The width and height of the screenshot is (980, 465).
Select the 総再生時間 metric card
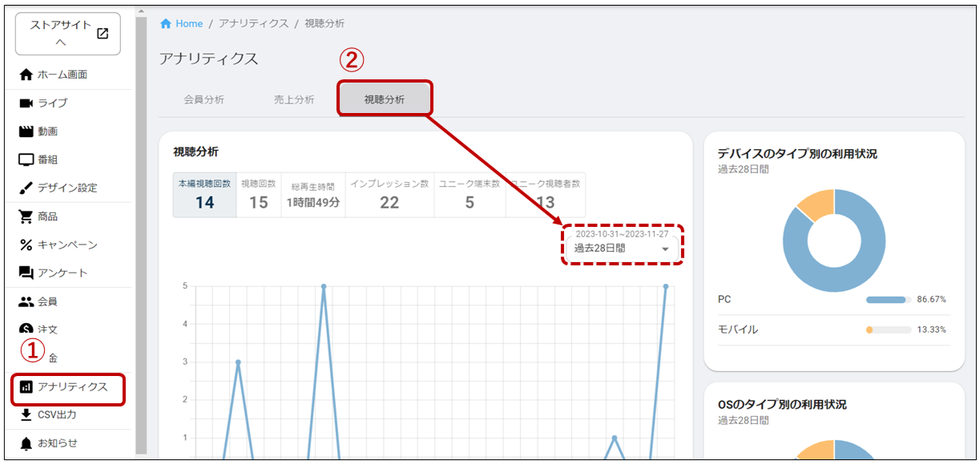pyautogui.click(x=313, y=194)
